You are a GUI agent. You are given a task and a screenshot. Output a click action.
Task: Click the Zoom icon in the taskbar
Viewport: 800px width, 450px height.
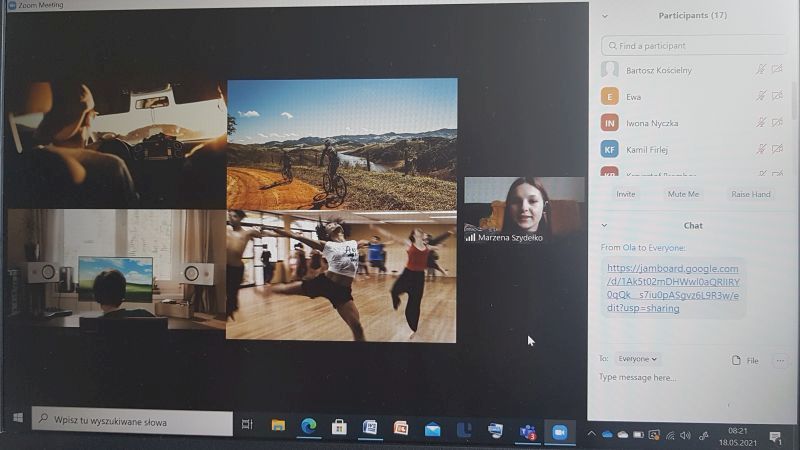[x=559, y=431]
